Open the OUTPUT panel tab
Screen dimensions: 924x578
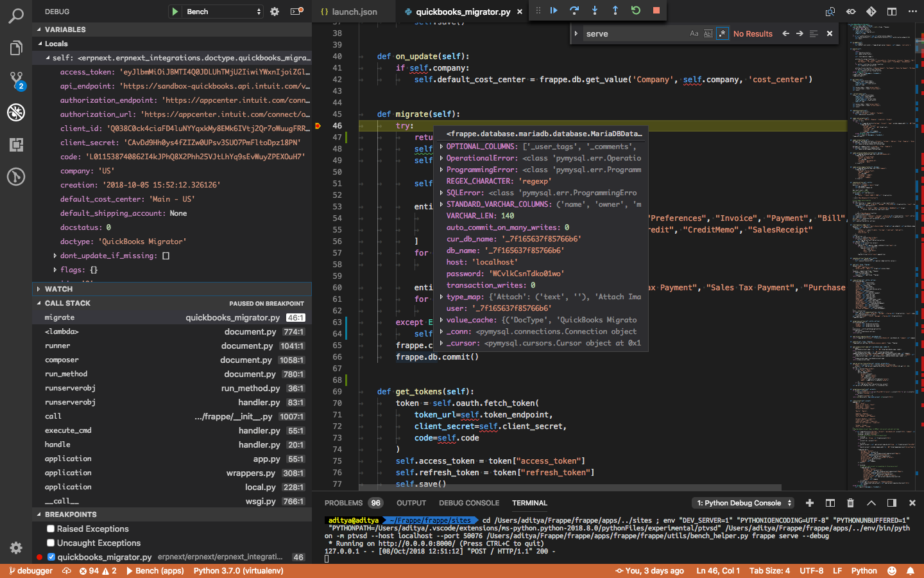click(x=411, y=503)
